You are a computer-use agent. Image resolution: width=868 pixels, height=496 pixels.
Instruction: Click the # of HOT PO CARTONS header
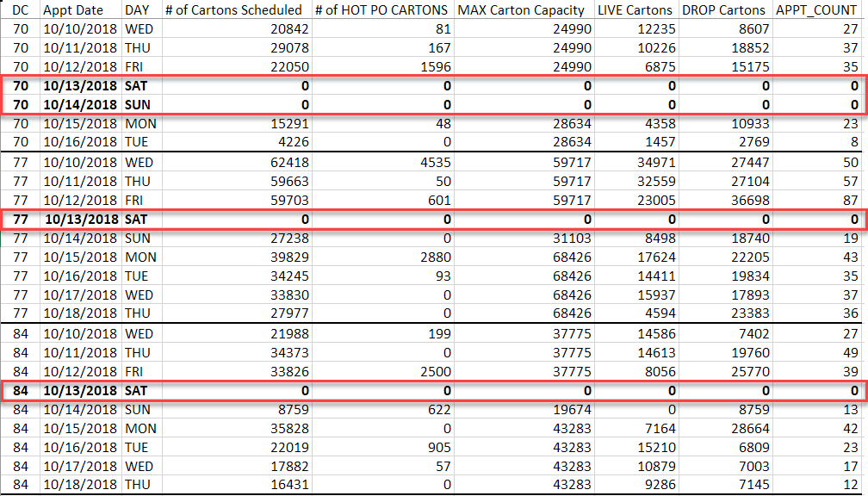tap(381, 10)
